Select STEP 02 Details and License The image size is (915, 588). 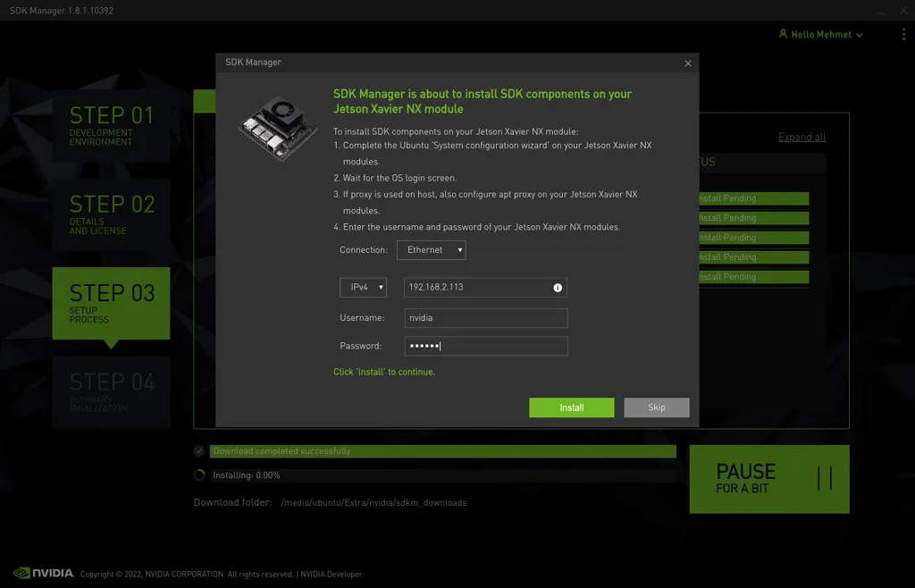pos(111,214)
